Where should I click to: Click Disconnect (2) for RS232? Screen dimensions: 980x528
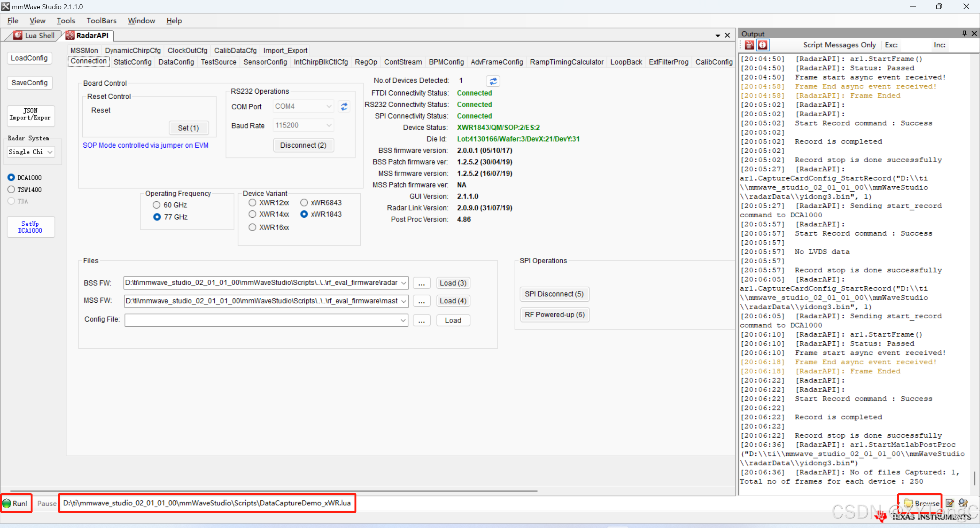pos(303,145)
